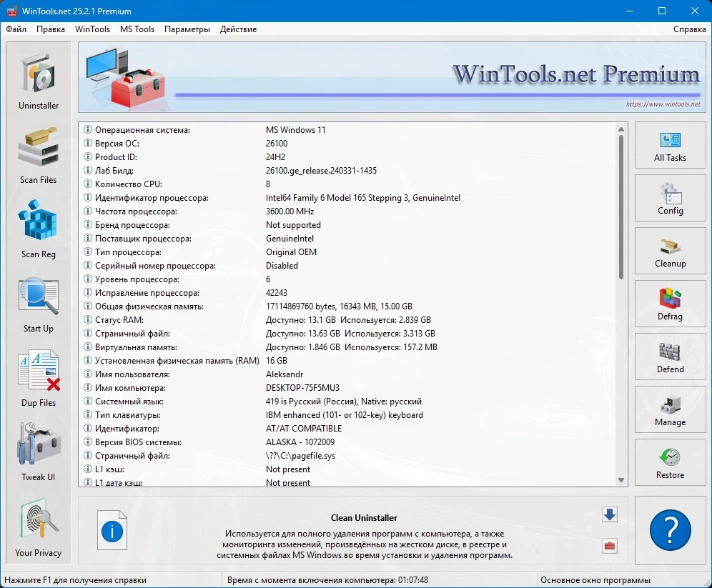This screenshot has height=588, width=712.
Task: Click the vertical scrollbar thumb in info list
Action: click(620, 207)
